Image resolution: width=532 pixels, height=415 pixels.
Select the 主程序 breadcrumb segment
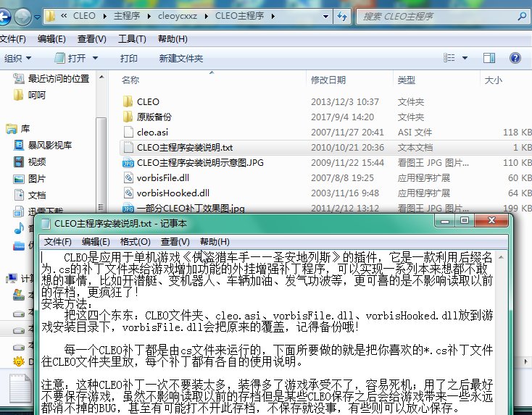click(x=127, y=16)
